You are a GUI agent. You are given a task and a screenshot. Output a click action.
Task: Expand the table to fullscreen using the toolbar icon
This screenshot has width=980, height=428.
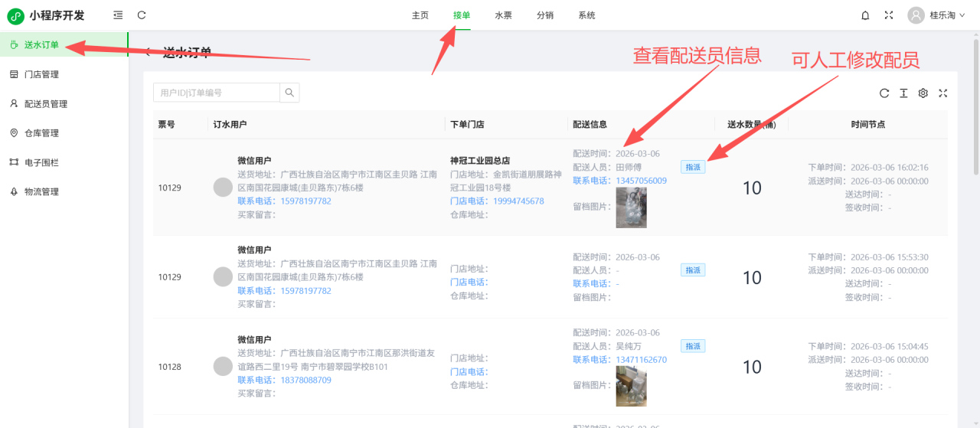pyautogui.click(x=943, y=93)
